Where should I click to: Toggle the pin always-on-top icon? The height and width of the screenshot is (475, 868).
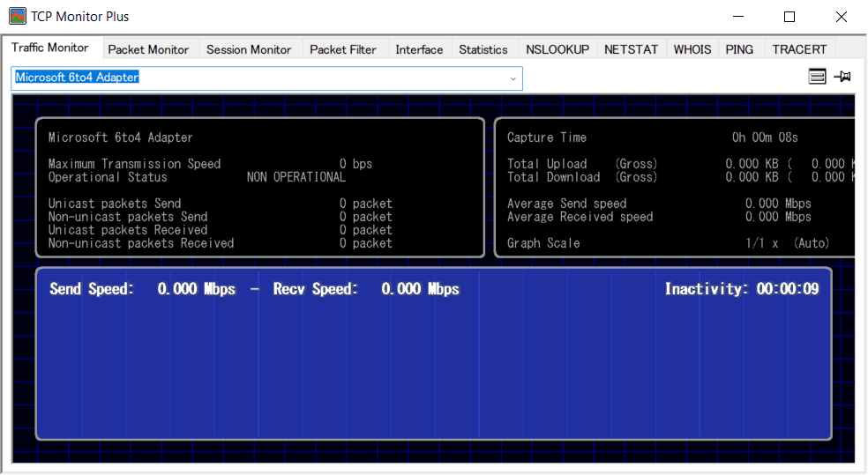(x=842, y=77)
